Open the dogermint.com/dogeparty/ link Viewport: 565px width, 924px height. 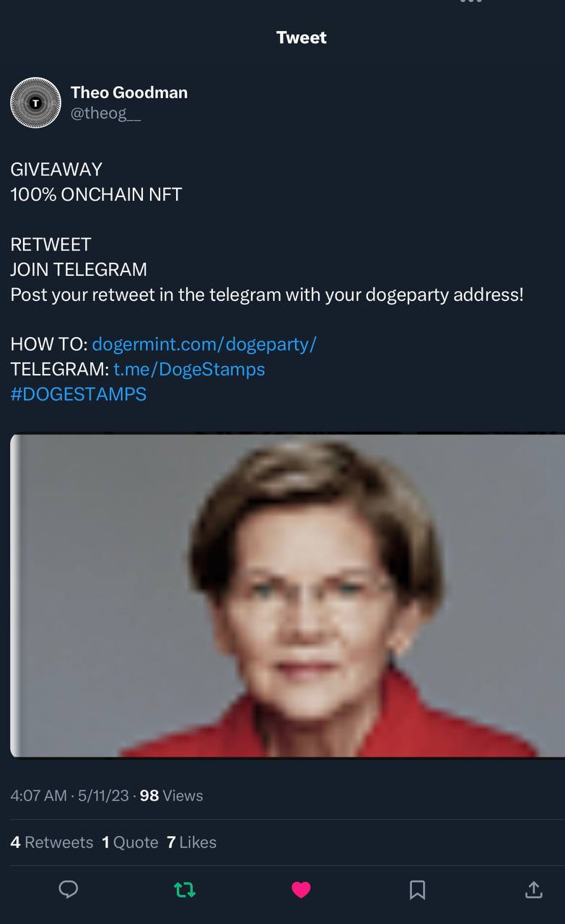click(204, 344)
